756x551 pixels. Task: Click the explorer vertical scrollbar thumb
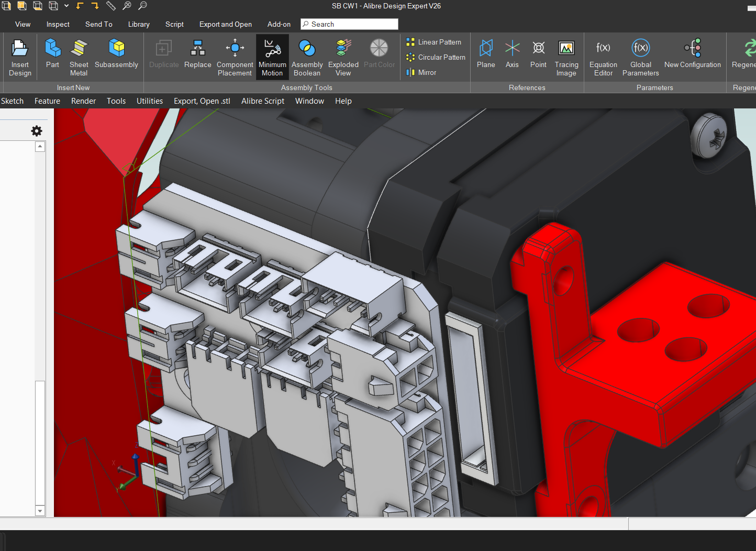[x=40, y=443]
